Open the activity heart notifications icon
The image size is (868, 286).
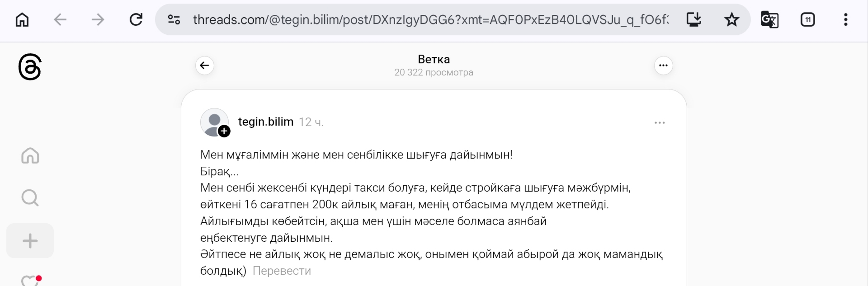coord(30,281)
